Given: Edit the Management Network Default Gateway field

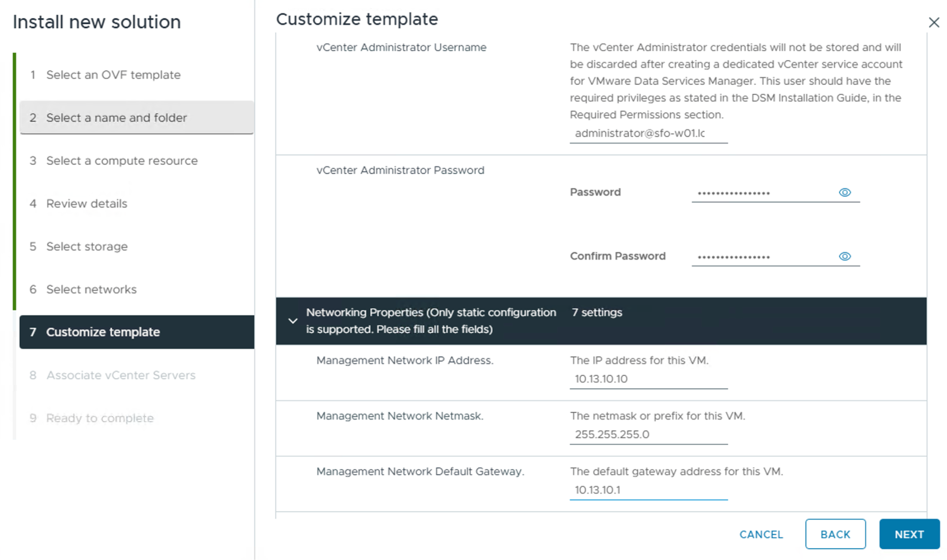Looking at the screenshot, I should [648, 490].
